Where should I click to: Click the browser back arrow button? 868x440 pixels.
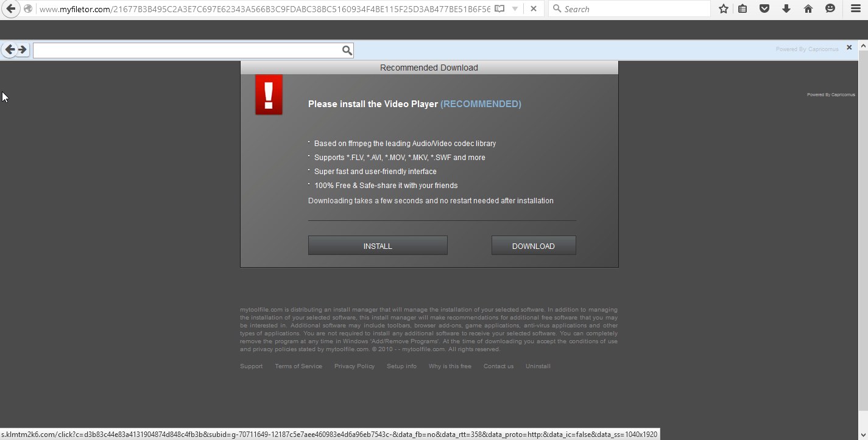tap(10, 9)
